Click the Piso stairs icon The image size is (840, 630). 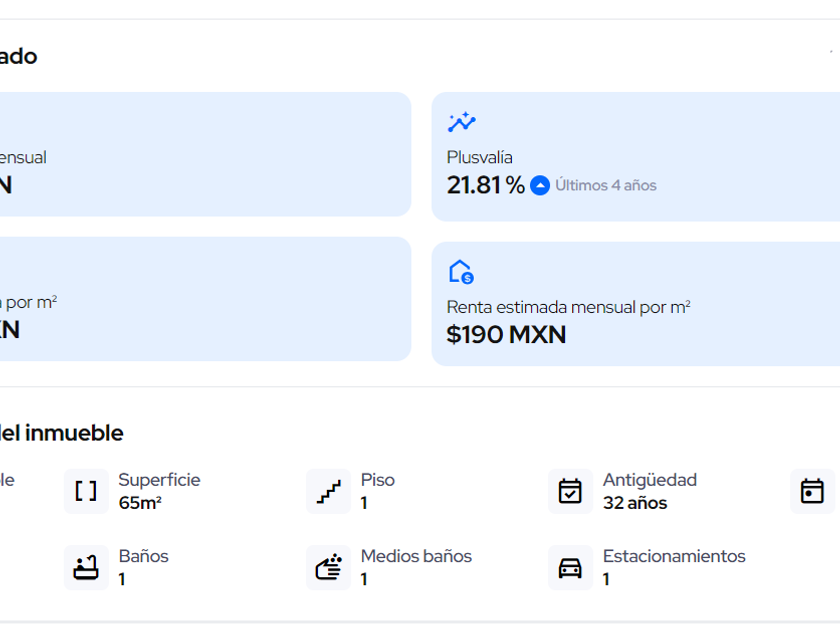tap(328, 491)
